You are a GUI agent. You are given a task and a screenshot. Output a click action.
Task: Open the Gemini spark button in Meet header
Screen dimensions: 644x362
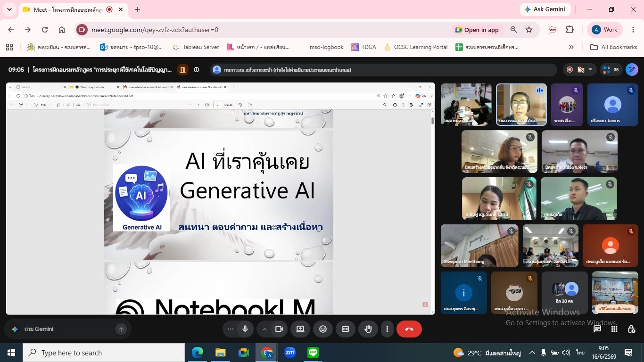click(632, 70)
